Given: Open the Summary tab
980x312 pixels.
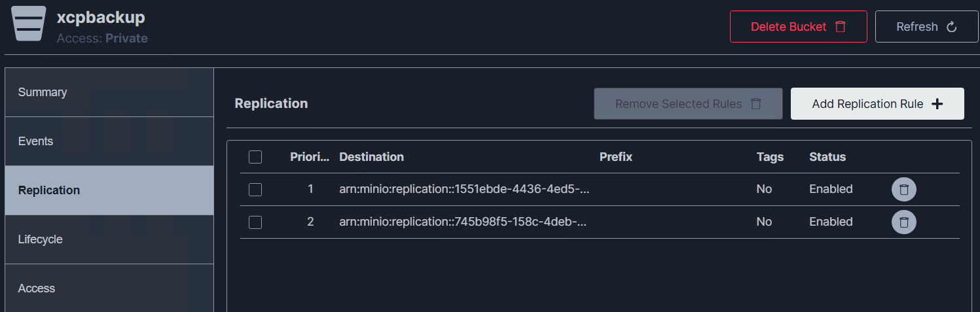Looking at the screenshot, I should click(109, 92).
